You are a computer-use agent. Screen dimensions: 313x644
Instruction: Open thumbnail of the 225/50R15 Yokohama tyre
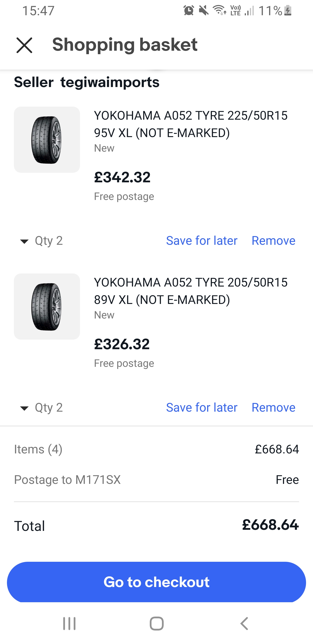47,140
